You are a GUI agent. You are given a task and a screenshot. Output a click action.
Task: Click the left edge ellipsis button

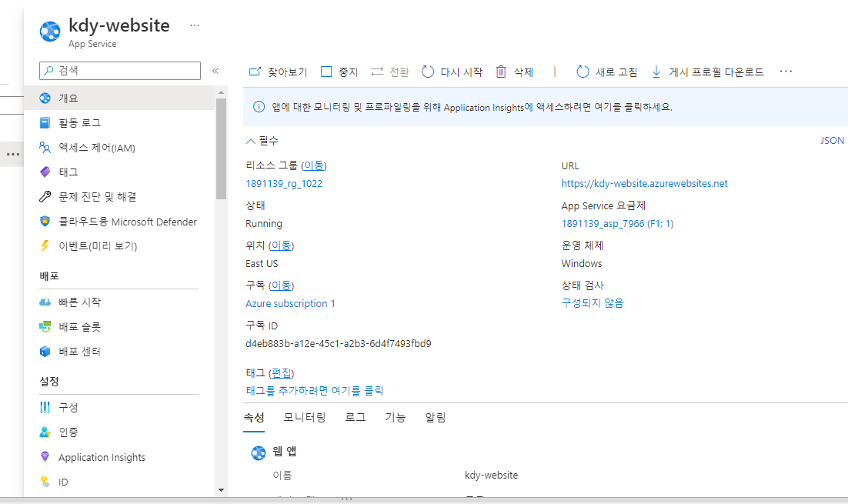(x=13, y=154)
